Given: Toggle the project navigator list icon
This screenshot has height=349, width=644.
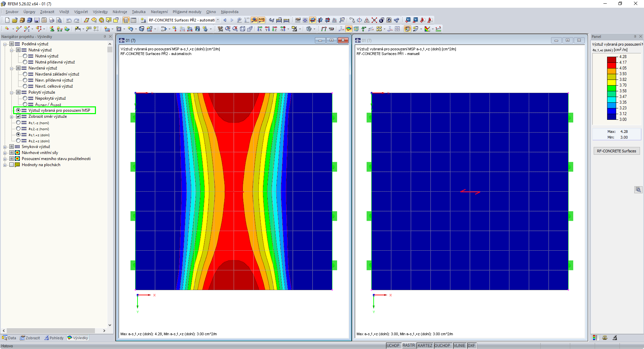Looking at the screenshot, I should point(126,20).
